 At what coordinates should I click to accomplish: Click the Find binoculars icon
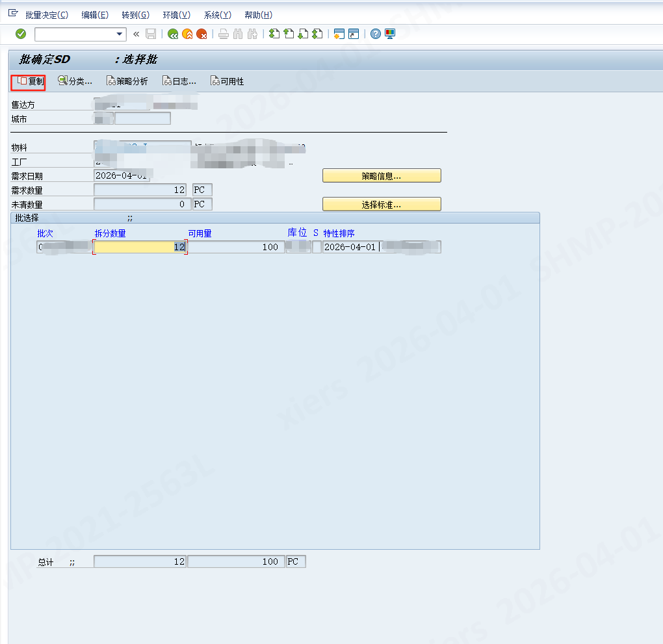(238, 34)
